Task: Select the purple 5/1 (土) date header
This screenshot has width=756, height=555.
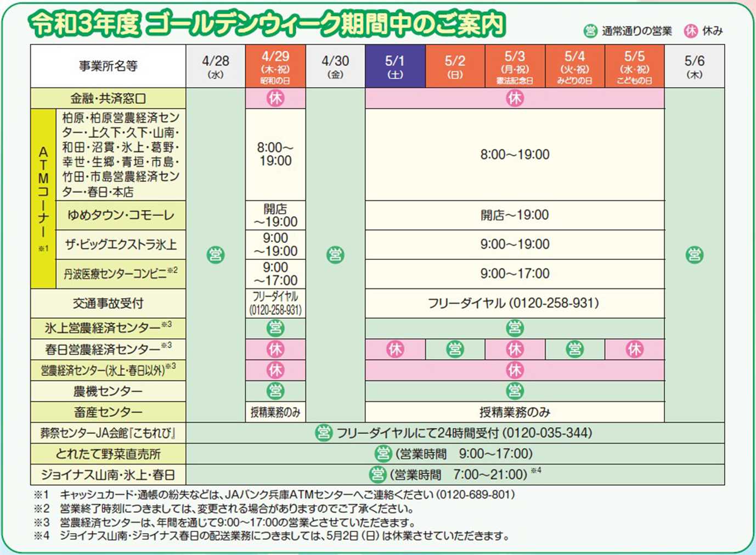Action: 395,66
